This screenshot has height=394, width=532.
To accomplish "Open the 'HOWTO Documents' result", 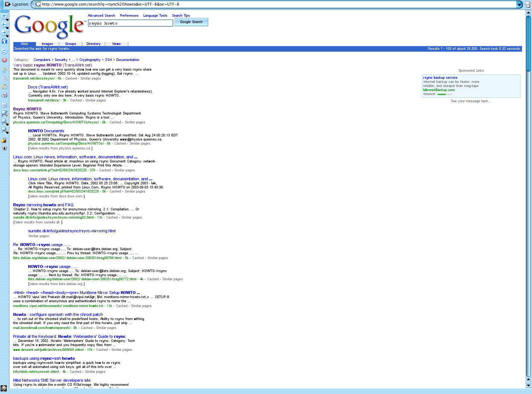I will (x=46, y=131).
